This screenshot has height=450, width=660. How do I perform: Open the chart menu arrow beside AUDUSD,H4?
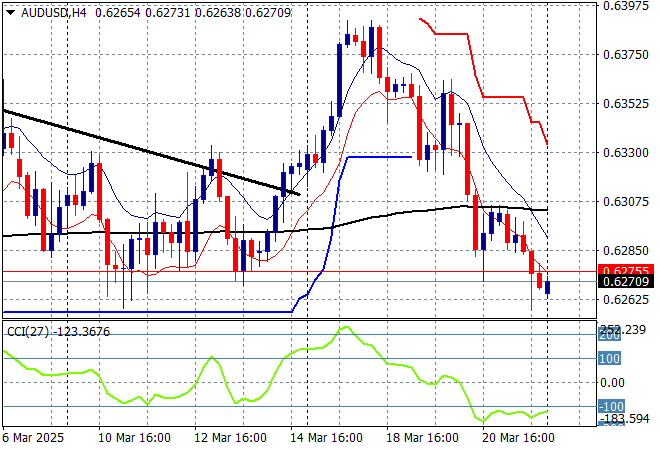click(11, 13)
